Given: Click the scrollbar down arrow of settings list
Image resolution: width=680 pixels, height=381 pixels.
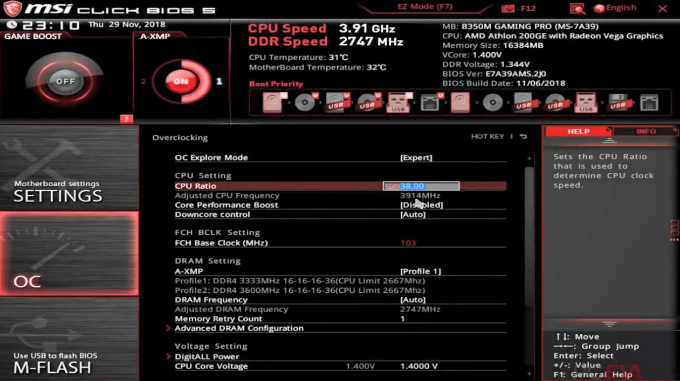Looking at the screenshot, I should click(x=529, y=373).
